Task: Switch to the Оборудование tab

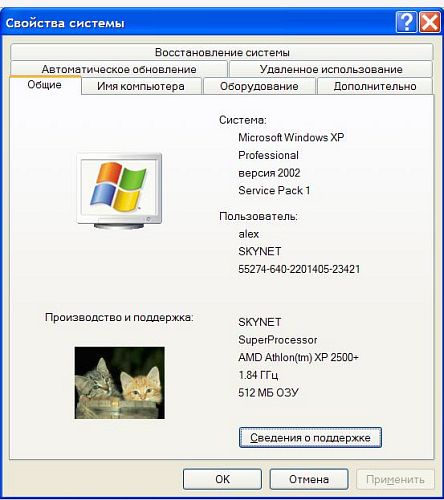Action: pos(259,86)
